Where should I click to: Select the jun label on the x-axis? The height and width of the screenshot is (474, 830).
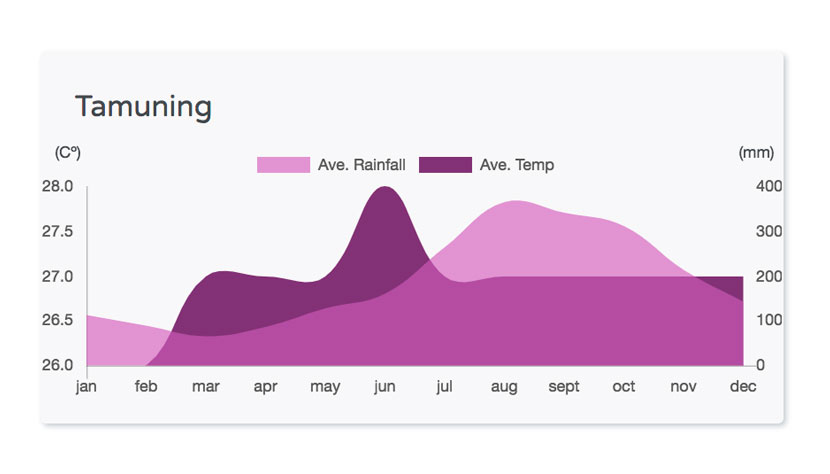(385, 387)
